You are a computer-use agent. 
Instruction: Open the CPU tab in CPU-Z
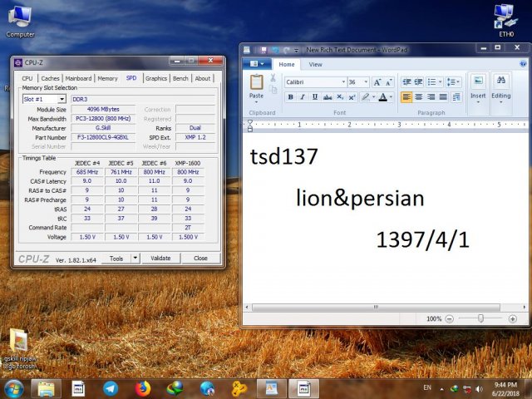(x=27, y=78)
